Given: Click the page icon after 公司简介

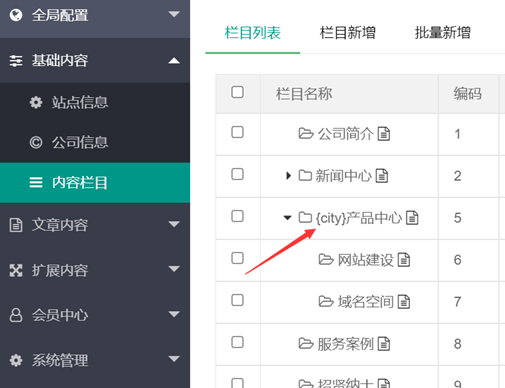Looking at the screenshot, I should pyautogui.click(x=384, y=134).
